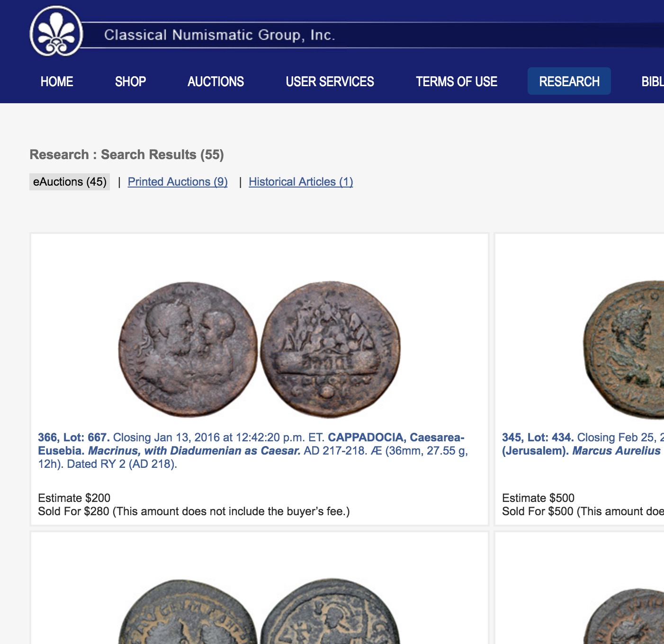Click the Classical Numismatic Group logo icon
Image resolution: width=664 pixels, height=644 pixels.
click(56, 31)
